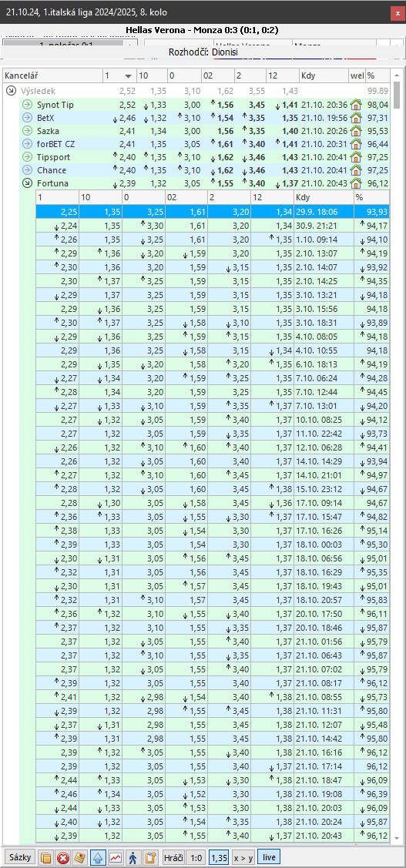Expand the Synot Tip bookmaker row
Image resolution: width=406 pixels, height=868 pixels.
[26, 105]
